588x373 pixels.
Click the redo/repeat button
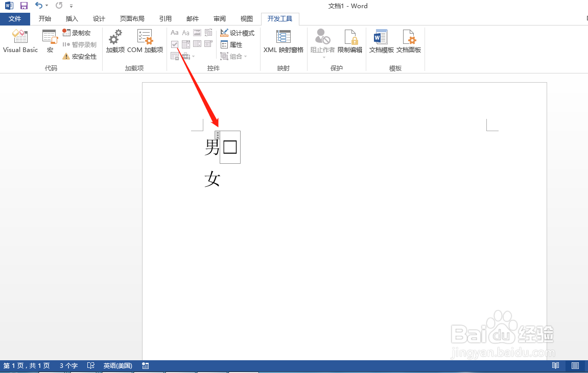pos(59,6)
